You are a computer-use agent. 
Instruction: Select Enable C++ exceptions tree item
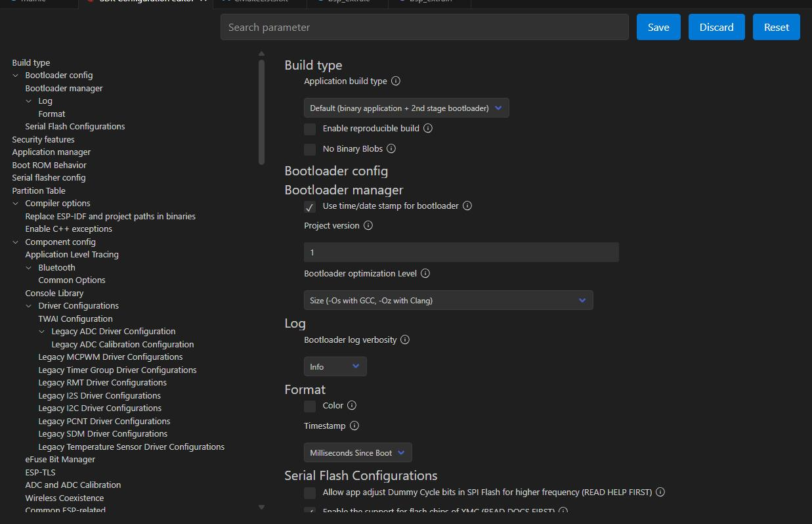68,229
